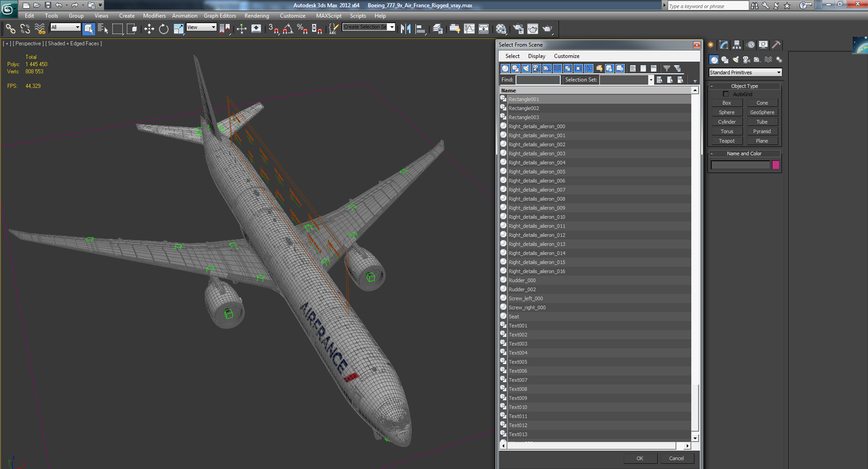Toggle Display Lights filter in dialog

pos(526,69)
